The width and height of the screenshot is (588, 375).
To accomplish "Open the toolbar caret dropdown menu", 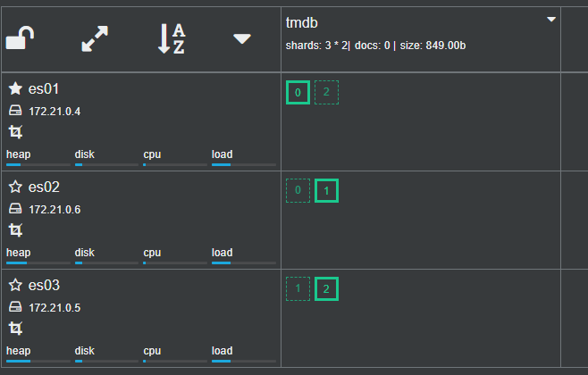I will [x=242, y=39].
